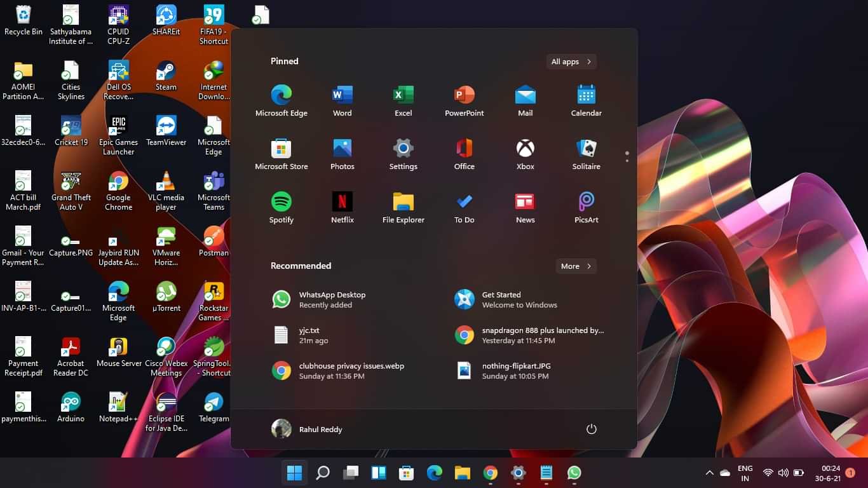Screen dimensions: 868x488
Task: Show hidden system tray icons
Action: [x=709, y=473]
